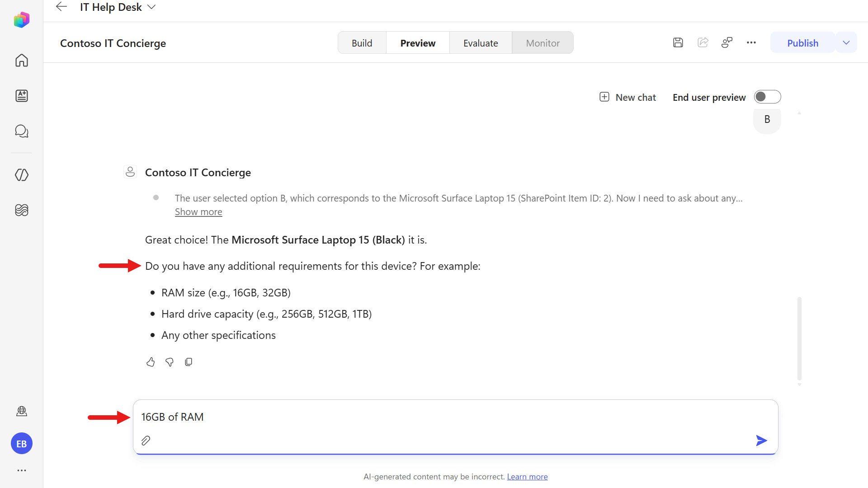Click the attach file paperclip icon
The height and width of the screenshot is (488, 868).
pyautogui.click(x=146, y=441)
